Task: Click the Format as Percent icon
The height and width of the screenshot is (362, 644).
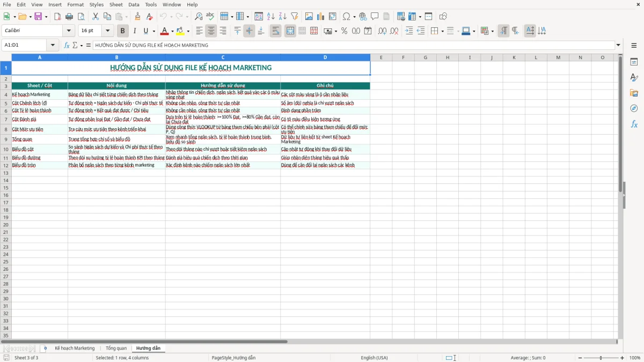Action: click(344, 31)
